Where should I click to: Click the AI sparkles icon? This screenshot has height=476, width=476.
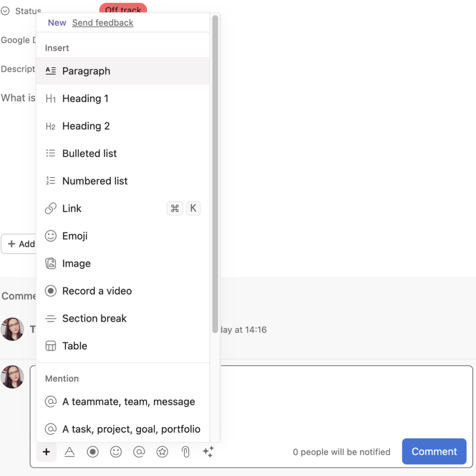(208, 451)
